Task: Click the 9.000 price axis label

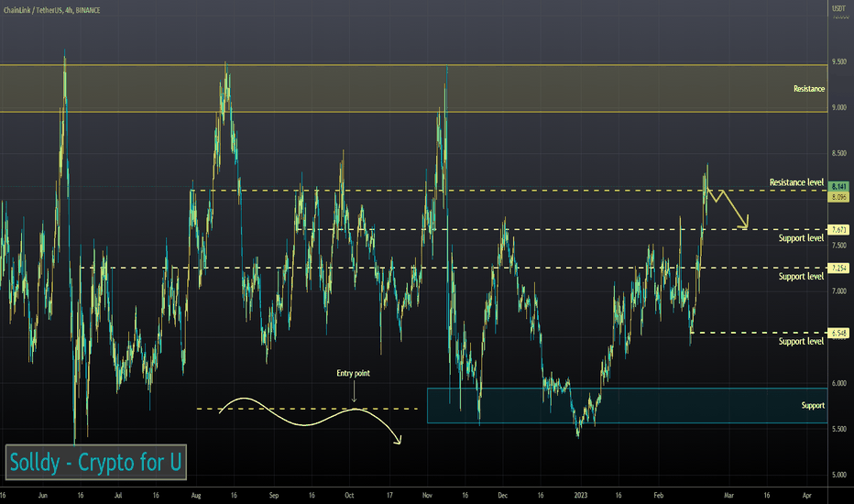Action: (x=838, y=108)
